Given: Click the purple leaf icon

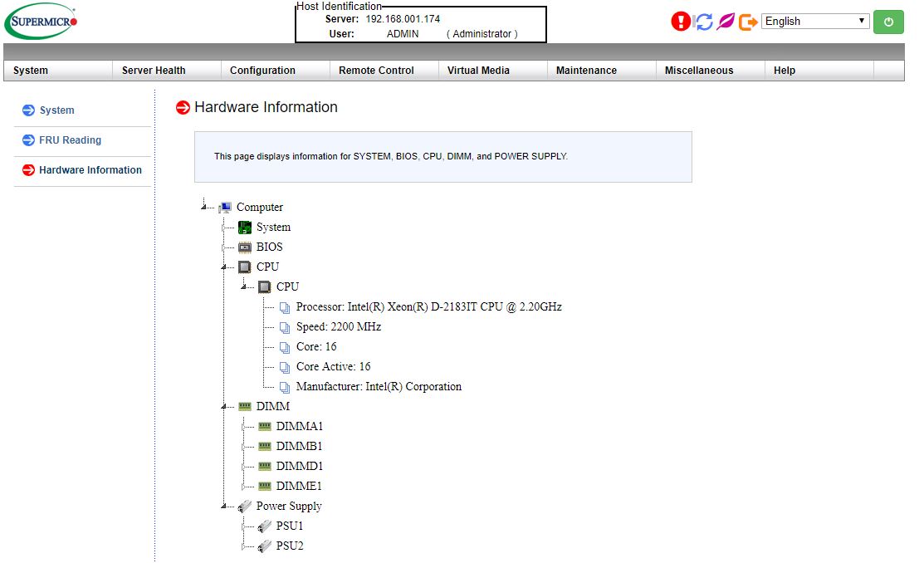Looking at the screenshot, I should click(726, 22).
